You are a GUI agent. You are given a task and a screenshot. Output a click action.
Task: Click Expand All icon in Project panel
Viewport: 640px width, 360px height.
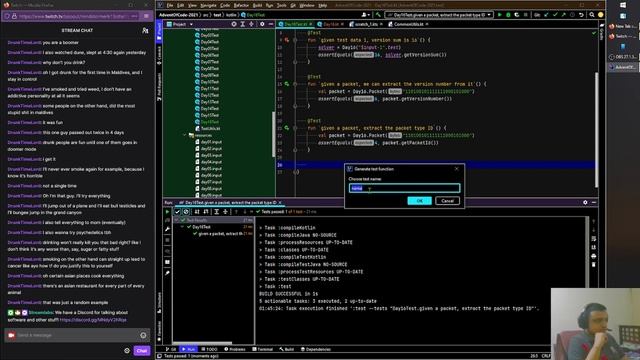[x=242, y=24]
